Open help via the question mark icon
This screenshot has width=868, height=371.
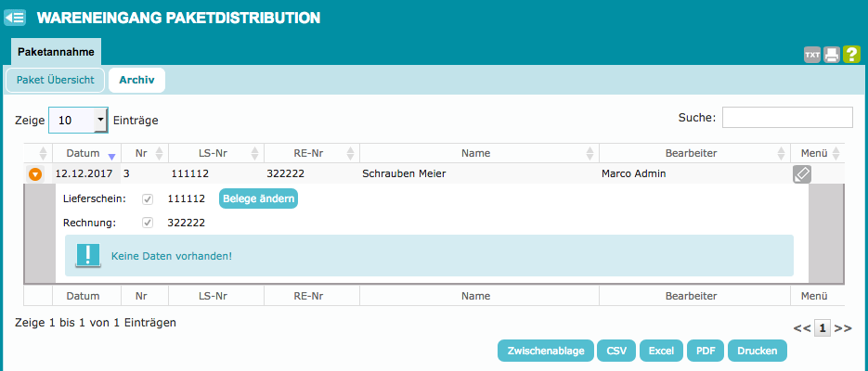pos(851,55)
